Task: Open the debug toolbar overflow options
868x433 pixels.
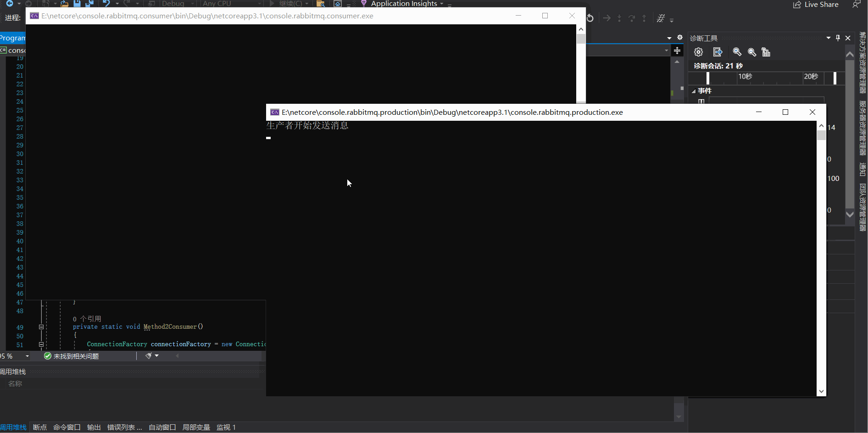Action: pos(672,20)
